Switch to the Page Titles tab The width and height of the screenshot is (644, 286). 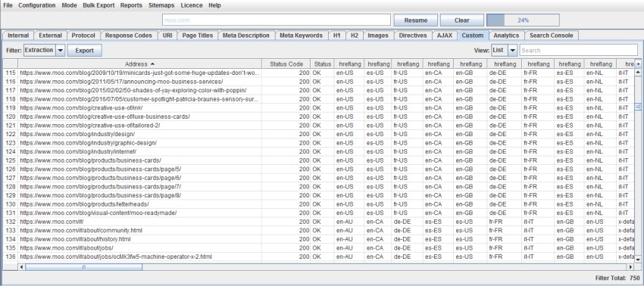pos(198,36)
